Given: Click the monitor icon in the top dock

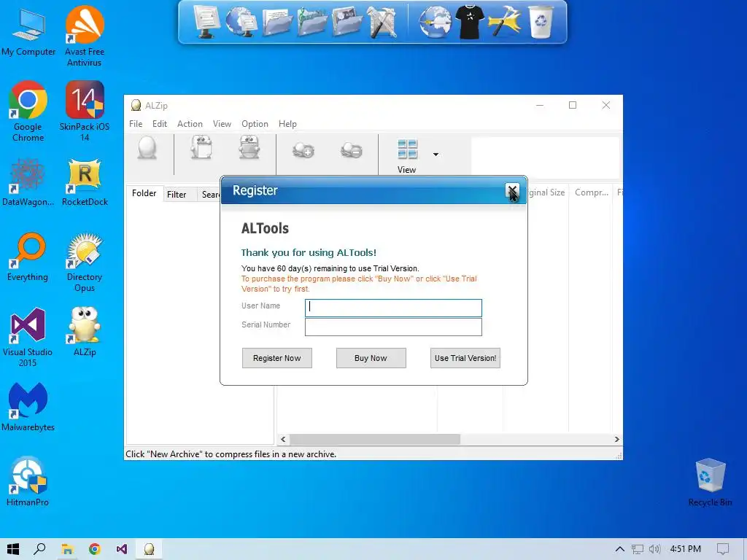Looking at the screenshot, I should (206, 21).
